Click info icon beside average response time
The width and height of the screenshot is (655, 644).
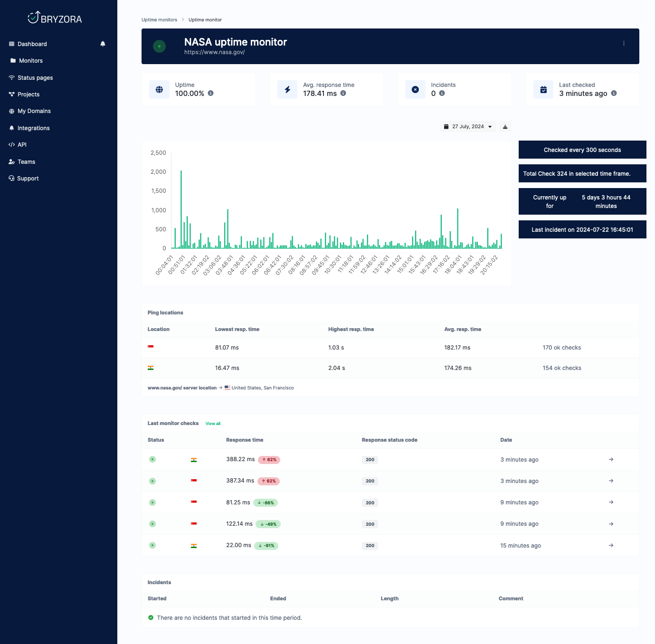[343, 94]
